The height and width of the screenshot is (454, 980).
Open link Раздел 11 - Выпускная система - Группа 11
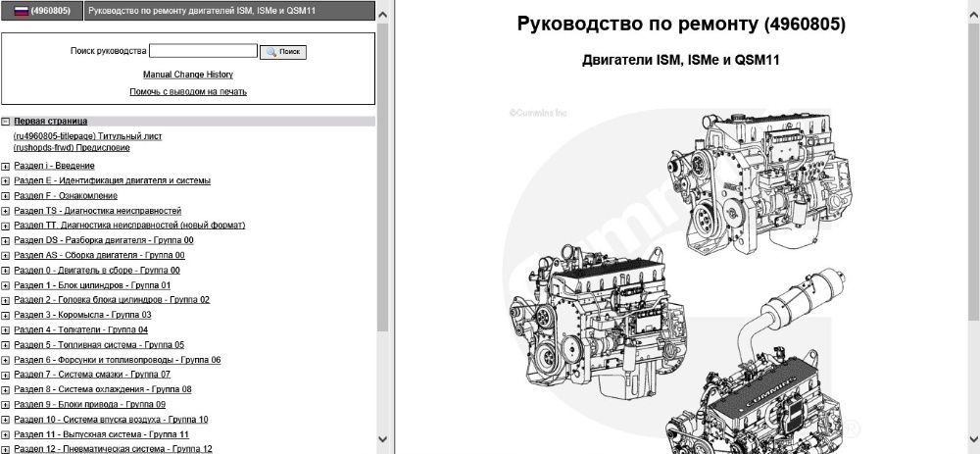click(101, 434)
